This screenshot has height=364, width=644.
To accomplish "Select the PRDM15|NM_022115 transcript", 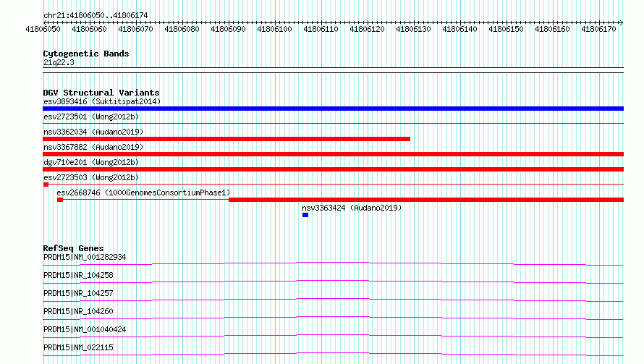I will (78, 347).
